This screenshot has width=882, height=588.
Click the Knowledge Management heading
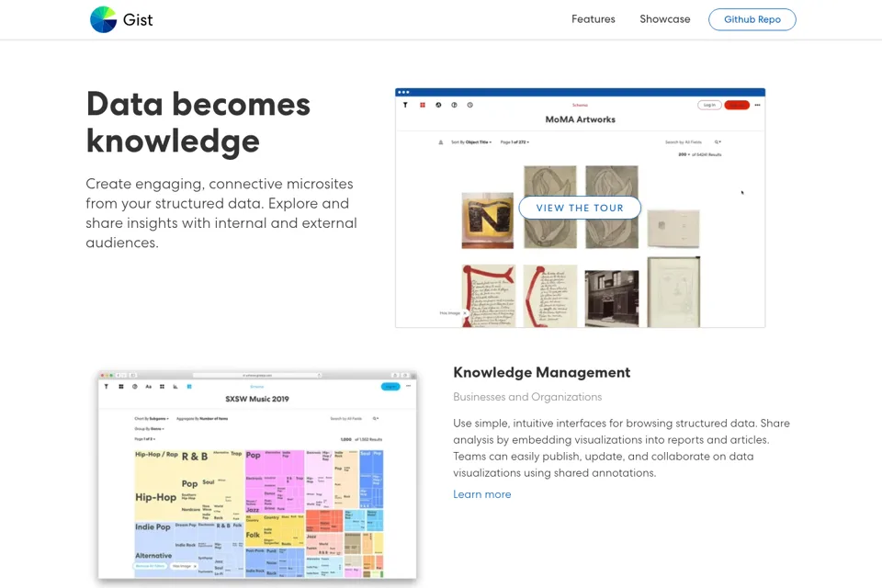(x=542, y=372)
